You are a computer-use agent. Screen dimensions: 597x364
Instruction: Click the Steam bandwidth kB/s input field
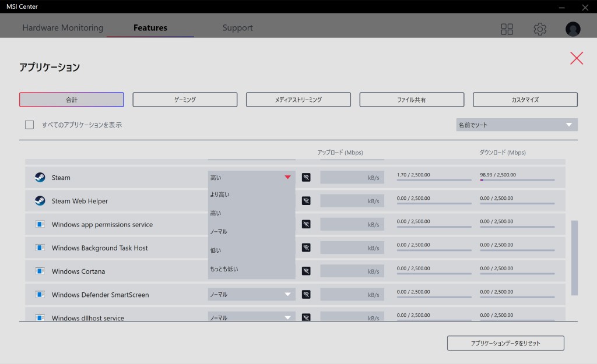[x=352, y=178]
